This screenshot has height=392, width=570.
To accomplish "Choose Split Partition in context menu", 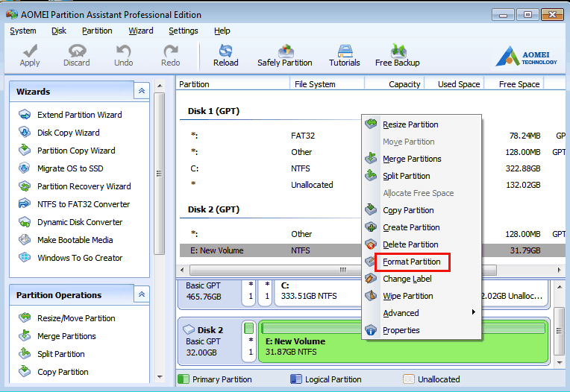I will pyautogui.click(x=422, y=176).
